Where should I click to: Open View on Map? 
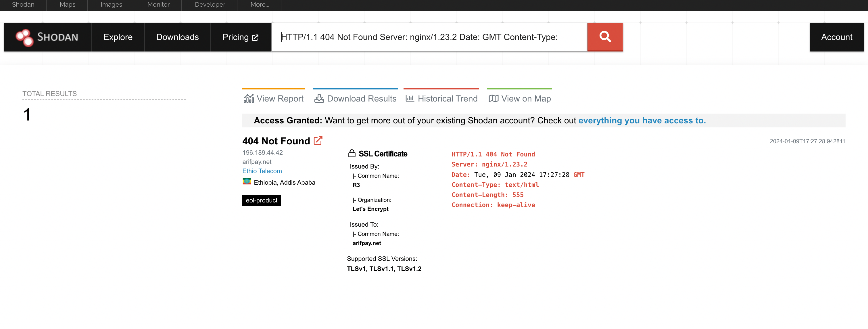[x=520, y=98]
